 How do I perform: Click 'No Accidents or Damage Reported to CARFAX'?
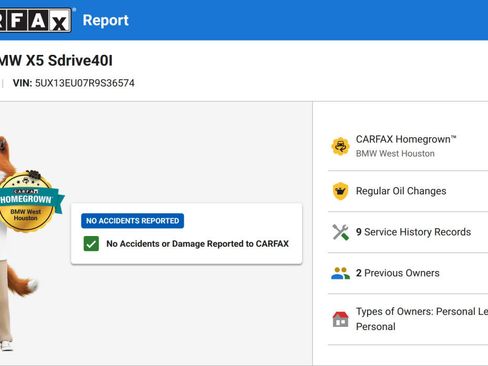click(198, 244)
